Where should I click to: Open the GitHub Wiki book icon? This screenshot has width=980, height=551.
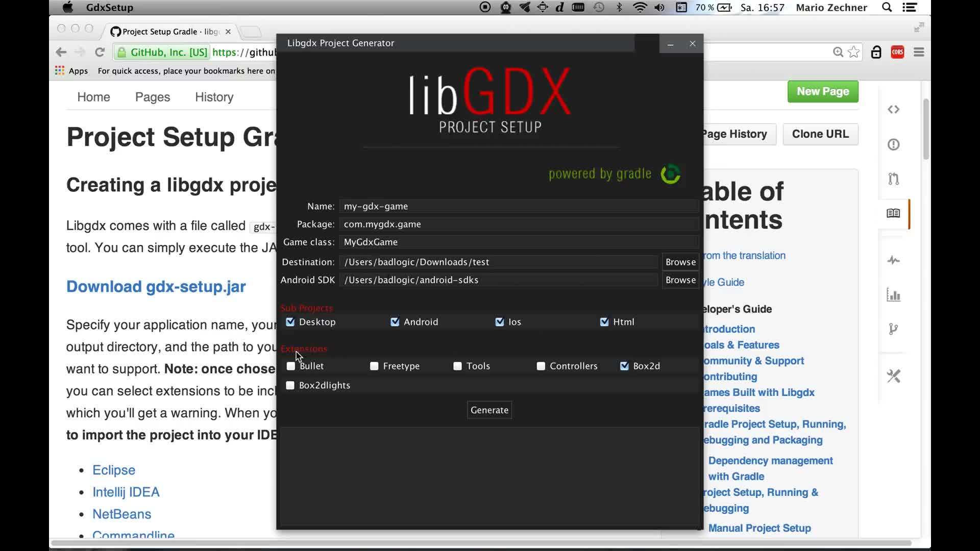893,213
